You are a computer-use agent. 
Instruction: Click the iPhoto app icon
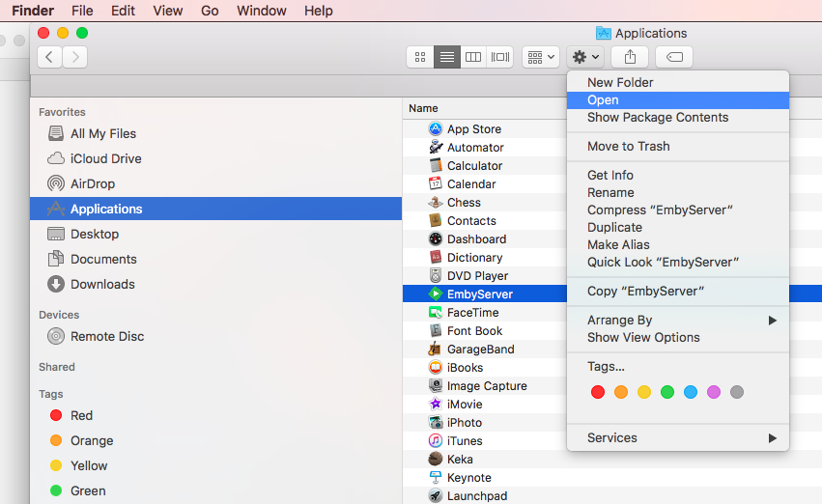[x=435, y=422]
